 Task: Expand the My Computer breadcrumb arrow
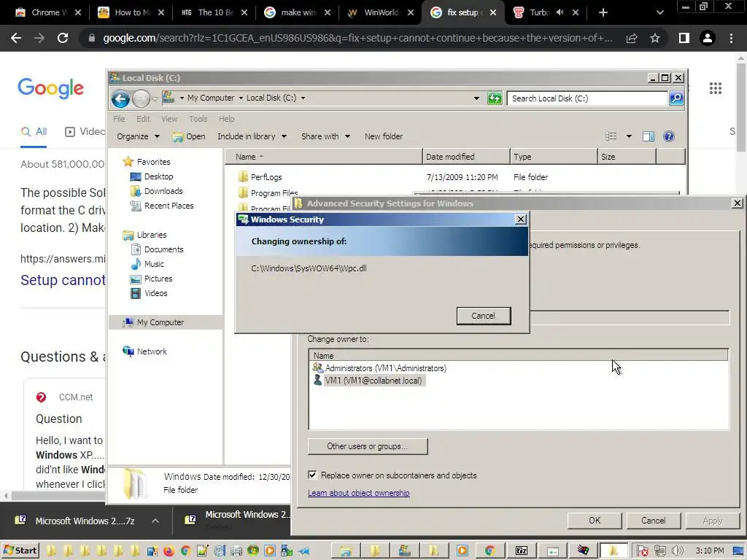[x=241, y=98]
